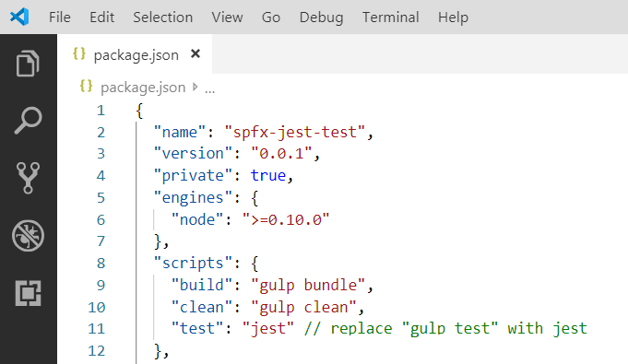Click the breadcrumb JSON file icon
Screen dimensions: 628x364
86,86
